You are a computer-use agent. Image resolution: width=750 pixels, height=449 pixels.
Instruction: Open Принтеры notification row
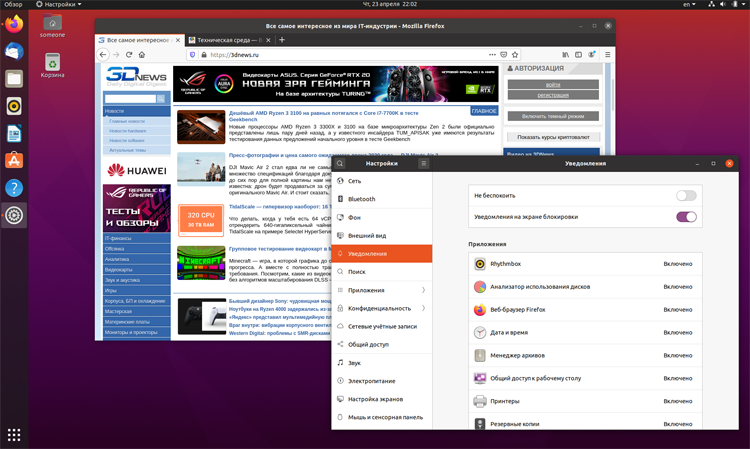coord(585,401)
